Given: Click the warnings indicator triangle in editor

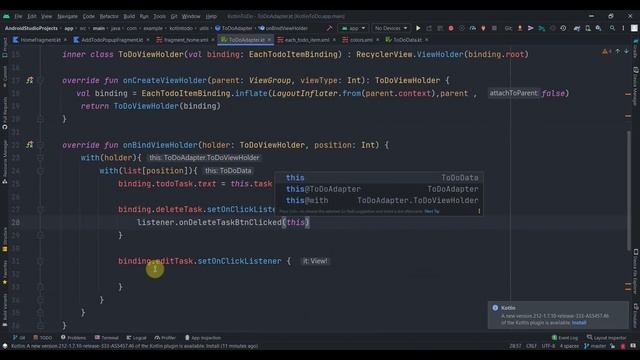Looking at the screenshot, I should tap(605, 51).
